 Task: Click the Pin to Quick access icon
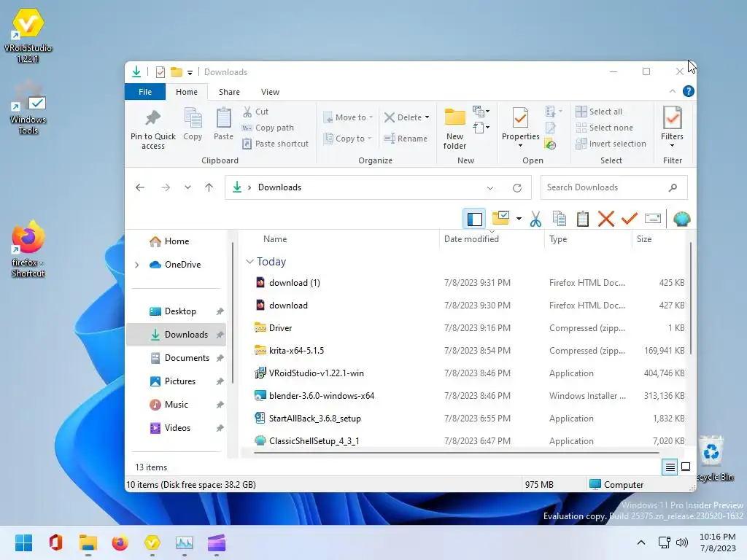tap(153, 117)
